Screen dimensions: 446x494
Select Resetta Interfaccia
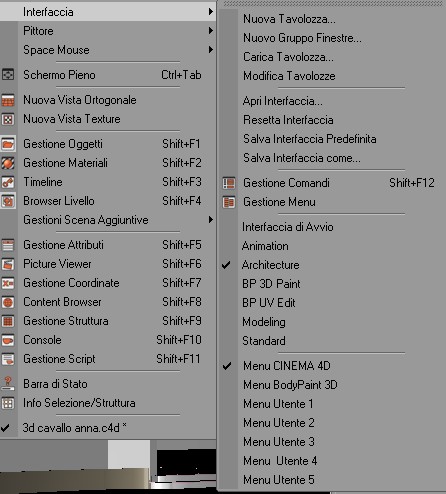click(x=288, y=120)
